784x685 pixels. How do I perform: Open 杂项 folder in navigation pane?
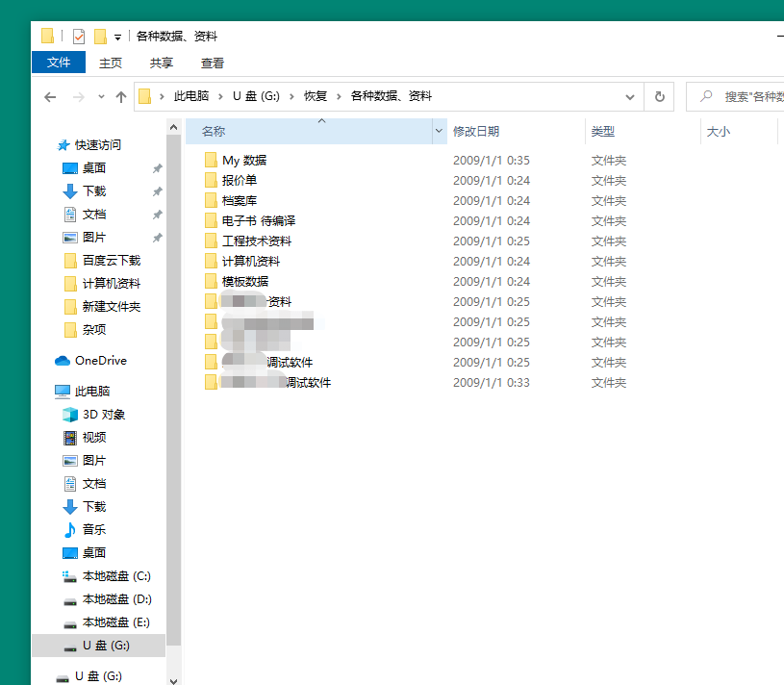click(94, 329)
